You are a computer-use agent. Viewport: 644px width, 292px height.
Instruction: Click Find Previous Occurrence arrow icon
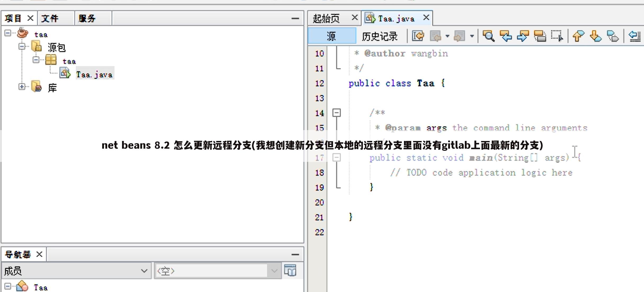coord(506,36)
